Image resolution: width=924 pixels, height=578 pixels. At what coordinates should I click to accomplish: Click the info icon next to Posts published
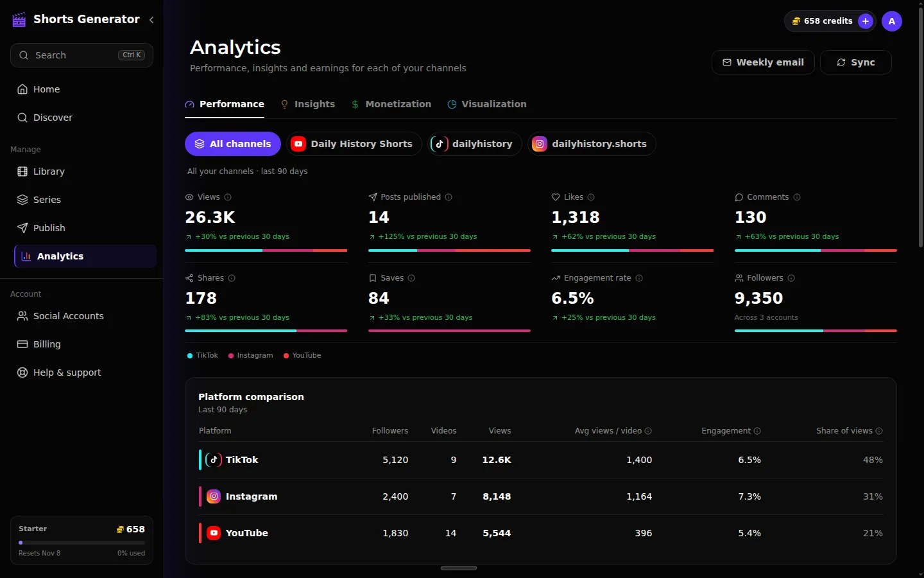(449, 197)
